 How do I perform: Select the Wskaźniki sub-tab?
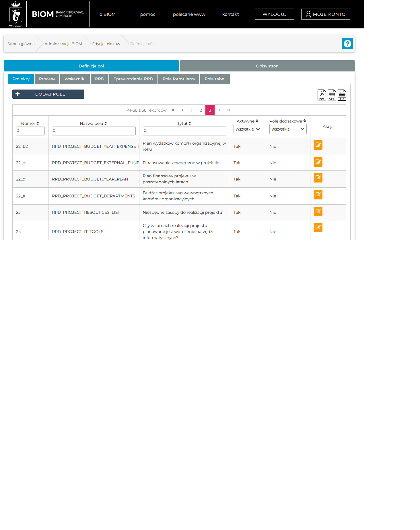coord(75,79)
